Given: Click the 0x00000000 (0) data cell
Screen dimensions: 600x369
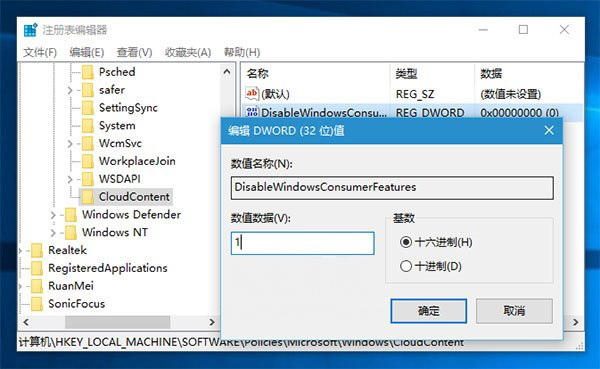Looking at the screenshot, I should pos(520,113).
